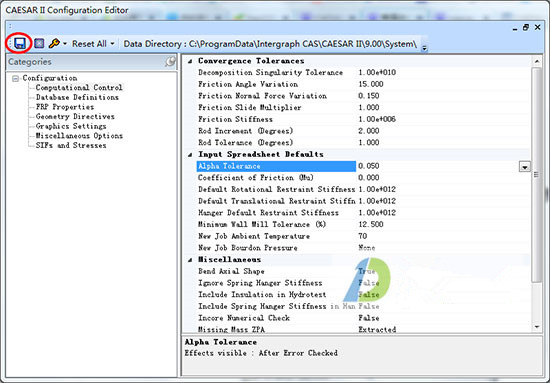Select Graphics Settings category
Image resolution: width=550 pixels, height=383 pixels.
click(71, 126)
